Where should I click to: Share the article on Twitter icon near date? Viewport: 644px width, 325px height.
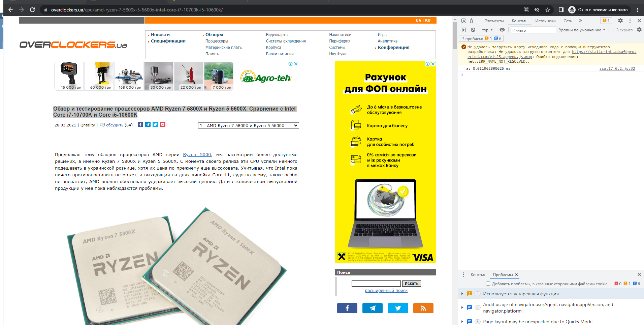point(155,124)
